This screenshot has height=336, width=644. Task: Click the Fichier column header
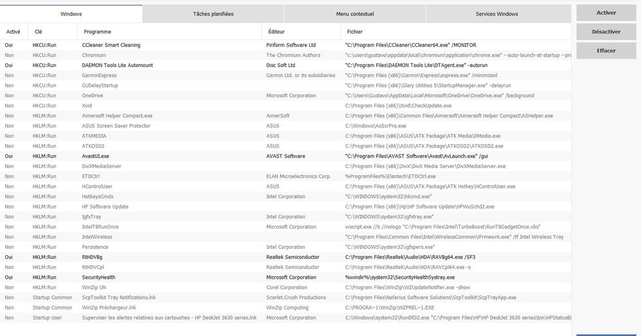(x=354, y=31)
